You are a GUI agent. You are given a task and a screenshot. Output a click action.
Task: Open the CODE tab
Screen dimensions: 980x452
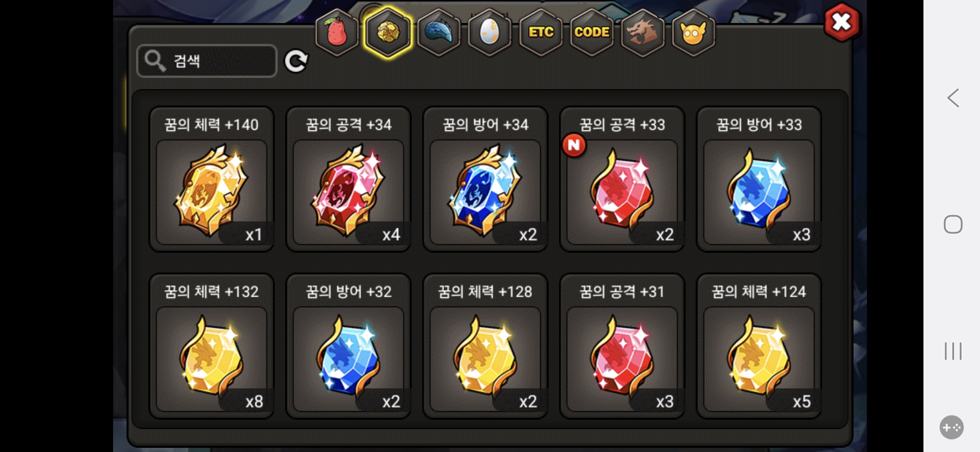(592, 32)
